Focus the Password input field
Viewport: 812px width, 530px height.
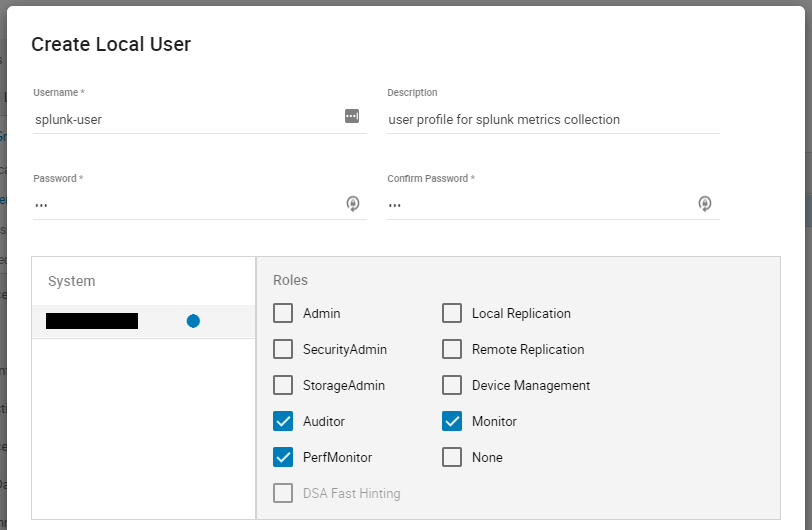click(200, 205)
